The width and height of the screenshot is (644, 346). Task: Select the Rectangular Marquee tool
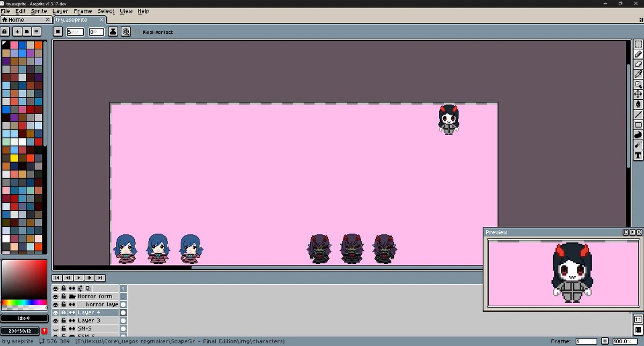coord(638,44)
